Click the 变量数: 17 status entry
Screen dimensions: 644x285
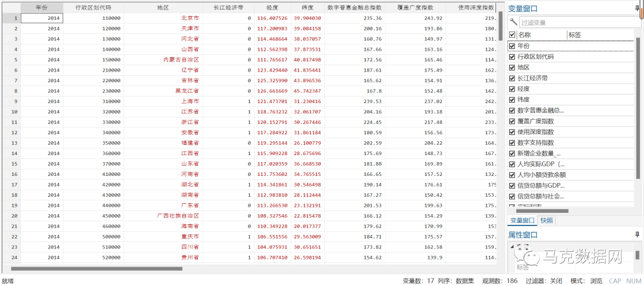click(x=418, y=281)
